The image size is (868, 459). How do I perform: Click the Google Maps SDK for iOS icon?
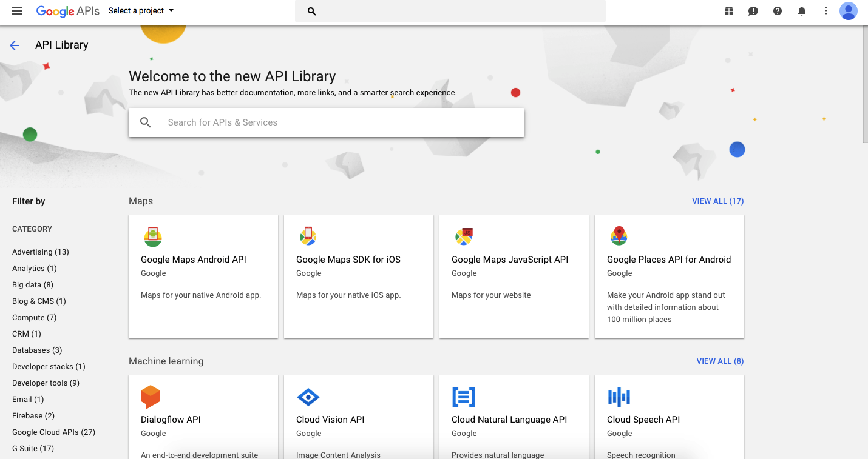(308, 236)
